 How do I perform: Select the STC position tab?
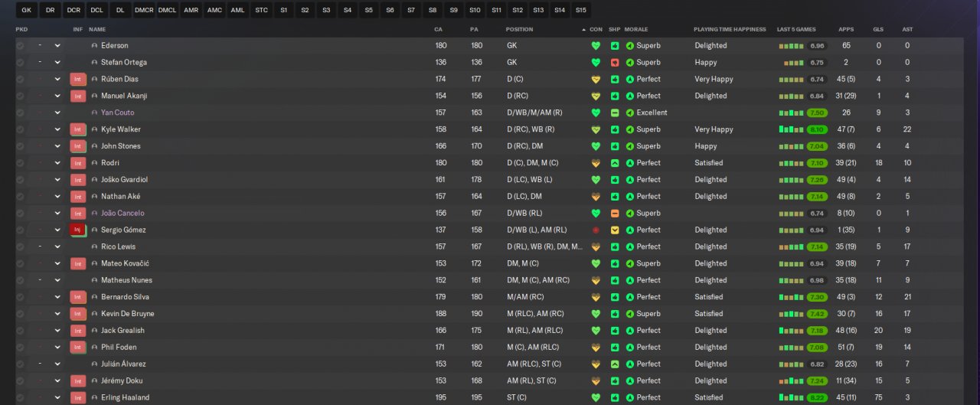coord(262,10)
